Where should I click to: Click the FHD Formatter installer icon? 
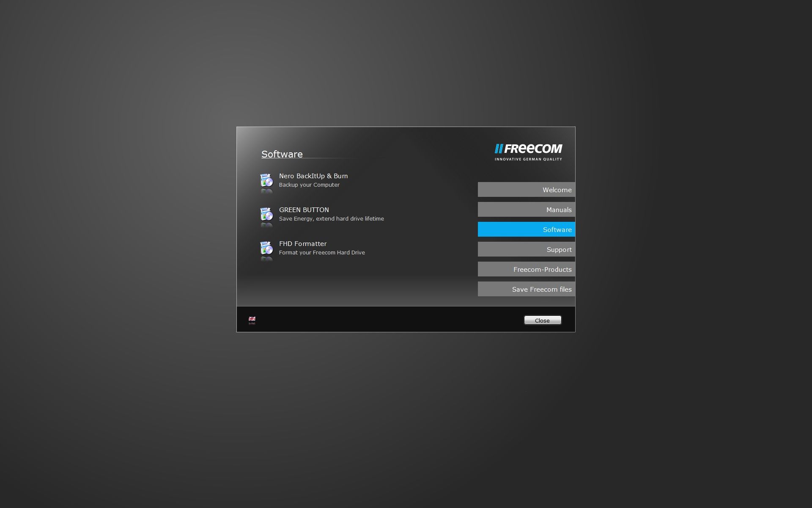tap(266, 248)
